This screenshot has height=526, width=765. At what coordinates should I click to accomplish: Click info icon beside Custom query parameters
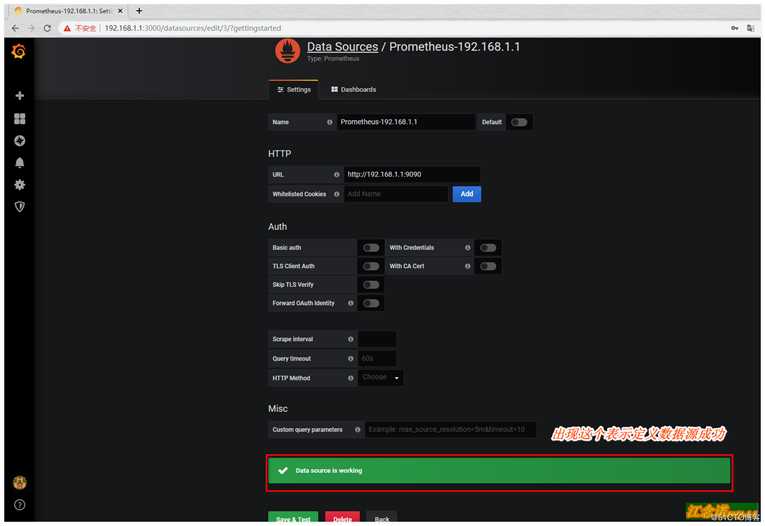tap(358, 429)
